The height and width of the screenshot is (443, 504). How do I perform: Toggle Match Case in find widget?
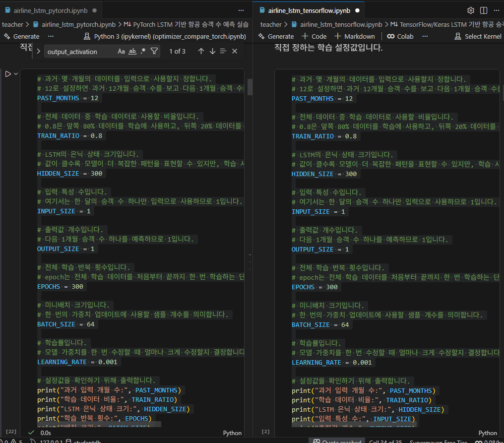[121, 51]
